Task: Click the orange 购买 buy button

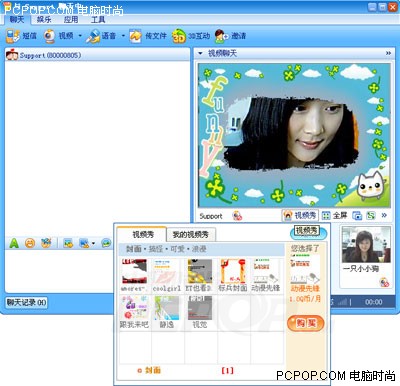Action: (x=305, y=323)
